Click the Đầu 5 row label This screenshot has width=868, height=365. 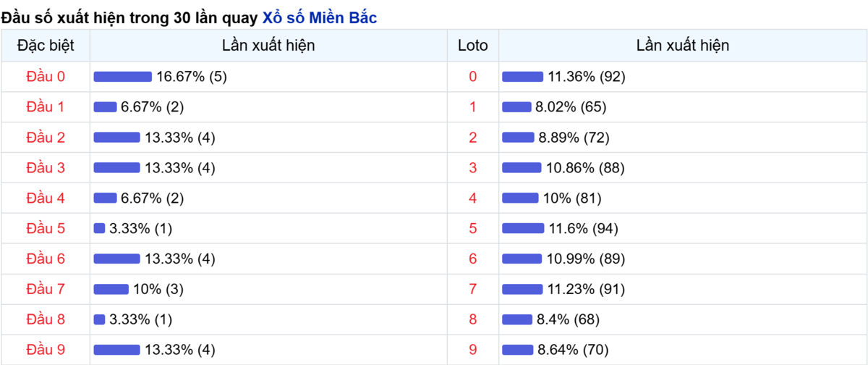pos(46,229)
